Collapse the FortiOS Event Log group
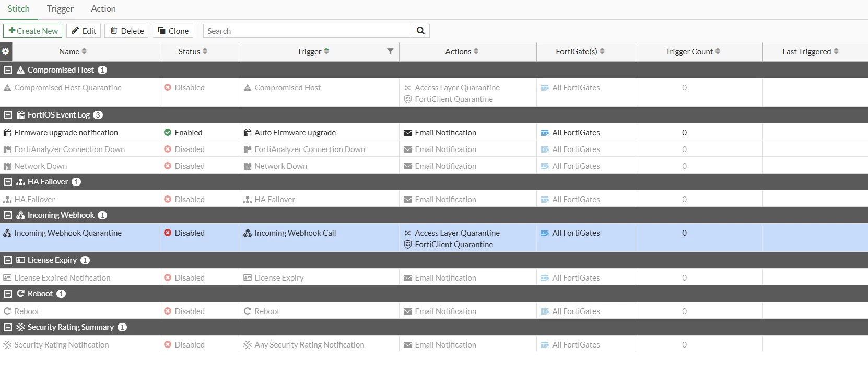This screenshot has width=868, height=370. 8,115
